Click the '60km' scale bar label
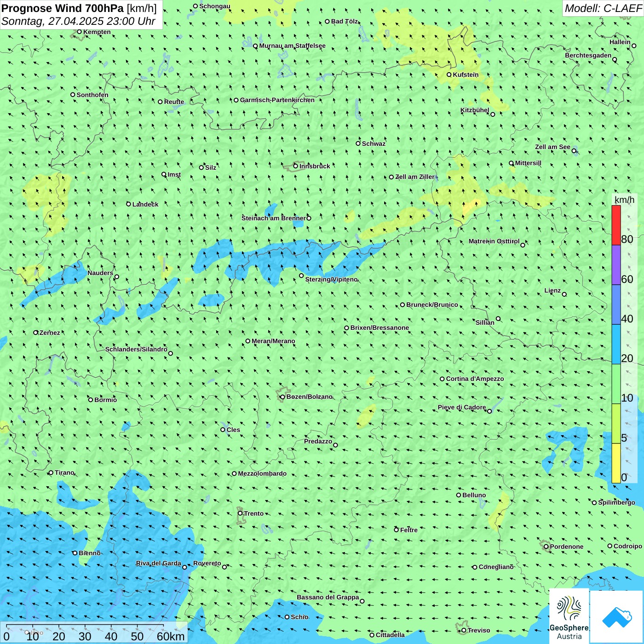 tap(171, 636)
